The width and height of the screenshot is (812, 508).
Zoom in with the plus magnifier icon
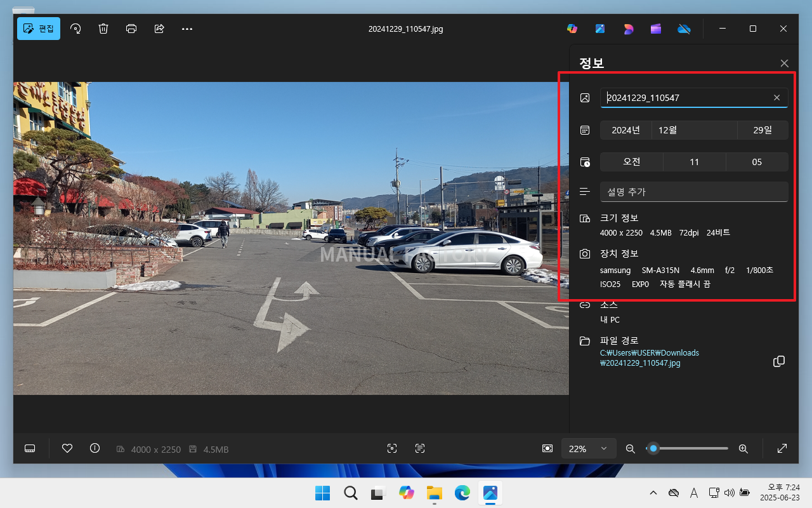click(x=743, y=448)
